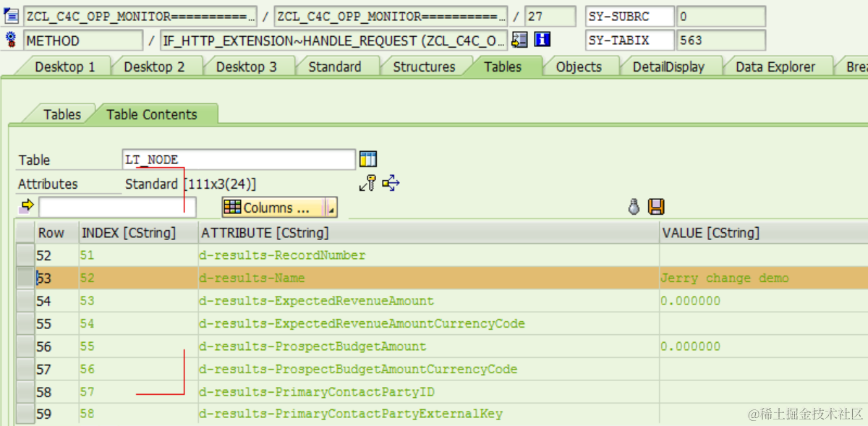Click the empty go-to input field
Screen dimensions: 868x426
(117, 208)
